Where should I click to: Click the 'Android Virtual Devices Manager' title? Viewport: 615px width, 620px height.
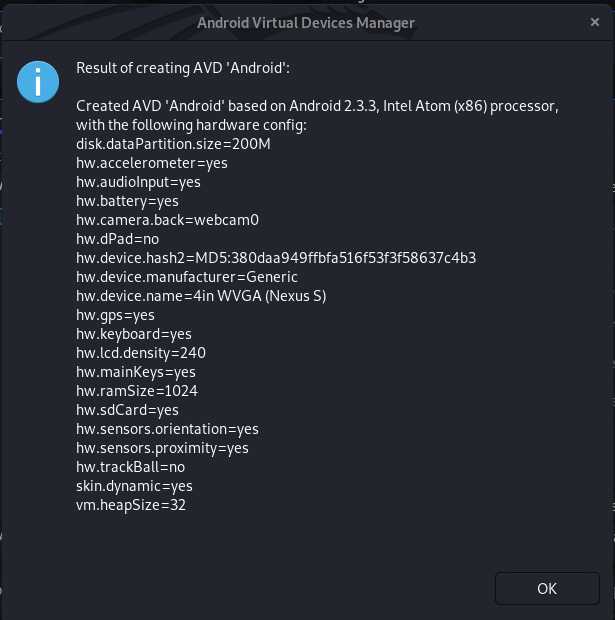pos(306,23)
